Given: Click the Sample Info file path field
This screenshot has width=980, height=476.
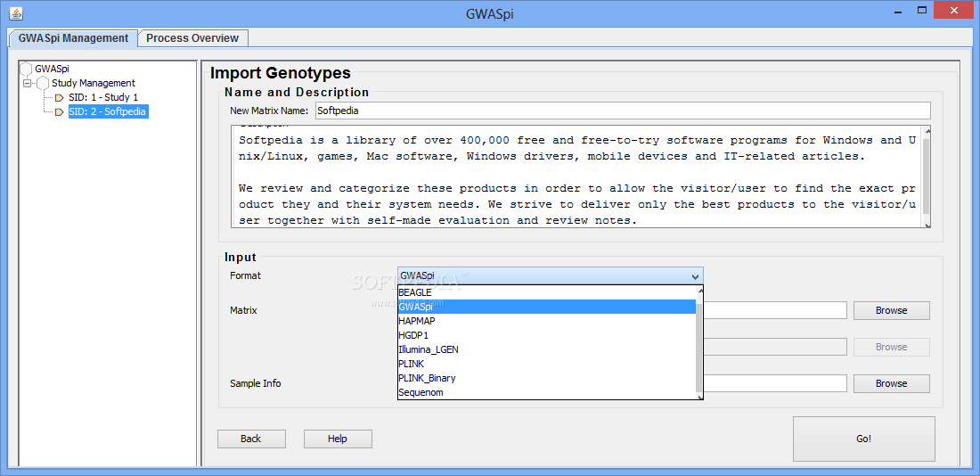Looking at the screenshot, I should (775, 383).
